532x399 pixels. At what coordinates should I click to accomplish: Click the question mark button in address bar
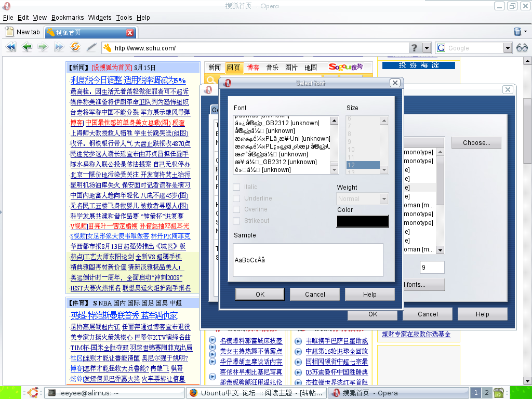click(x=415, y=48)
